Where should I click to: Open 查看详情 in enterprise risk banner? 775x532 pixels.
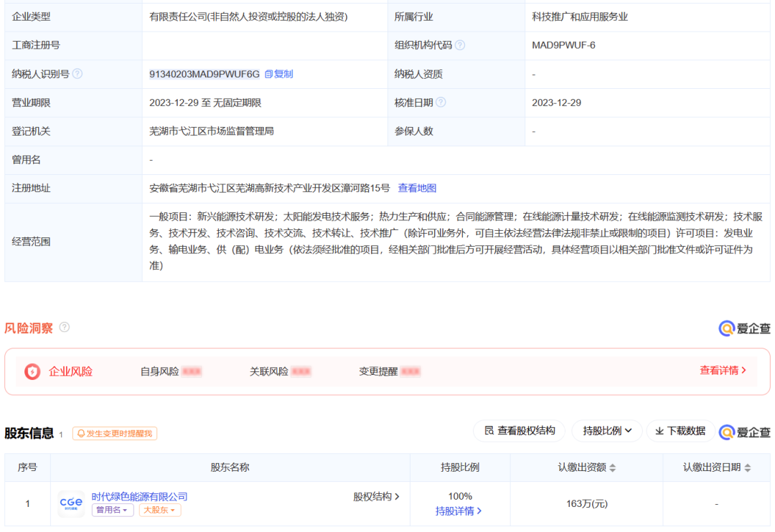click(723, 371)
